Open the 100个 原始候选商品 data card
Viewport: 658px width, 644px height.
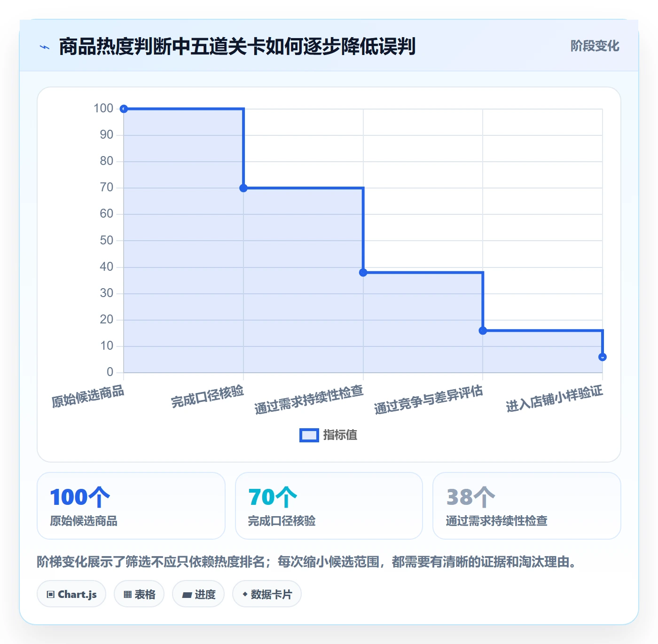131,506
